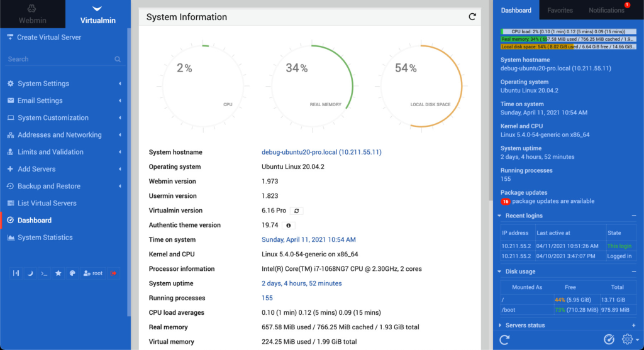Viewport: 644px width, 350px height.
Task: Collapse the navigation menu using slider icon
Action: 16,273
